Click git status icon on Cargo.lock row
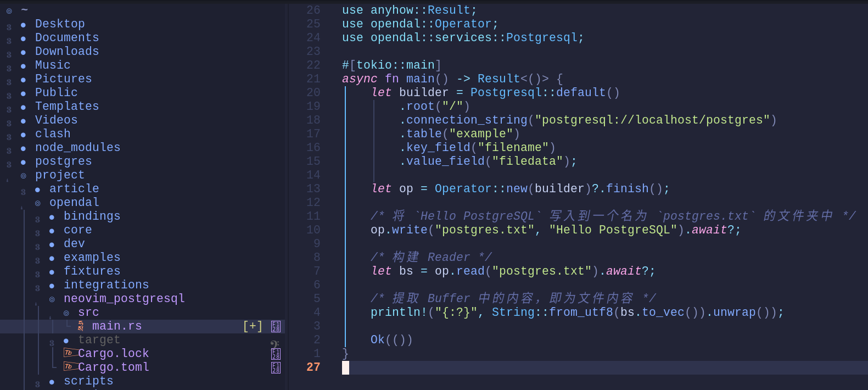Screen dimensions: 868x390 tap(276, 354)
